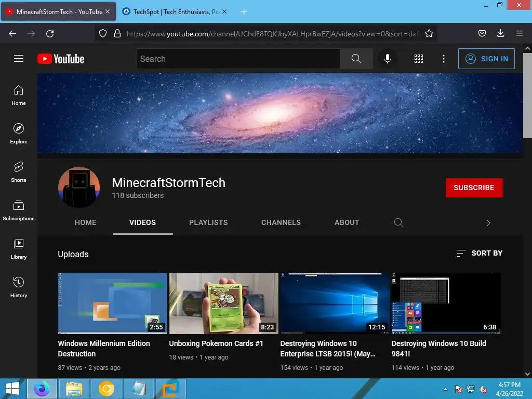Expand more channel tabs with right chevron
This screenshot has height=399, width=532.
[488, 223]
